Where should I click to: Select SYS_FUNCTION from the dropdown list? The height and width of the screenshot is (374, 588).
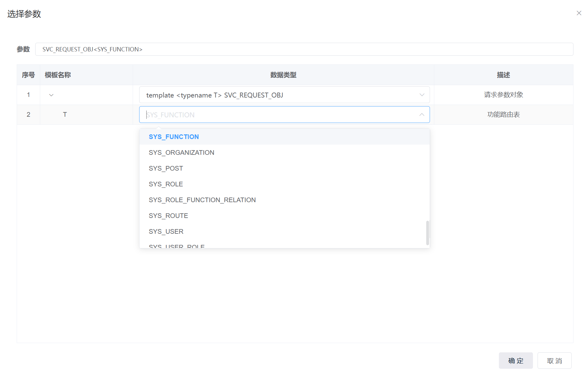click(174, 137)
